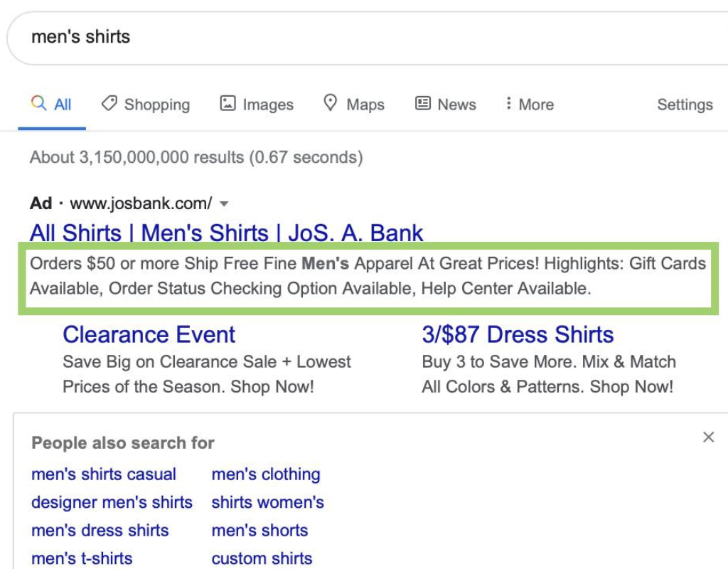Switch to the Shopping tab
728x569 pixels.
click(146, 105)
